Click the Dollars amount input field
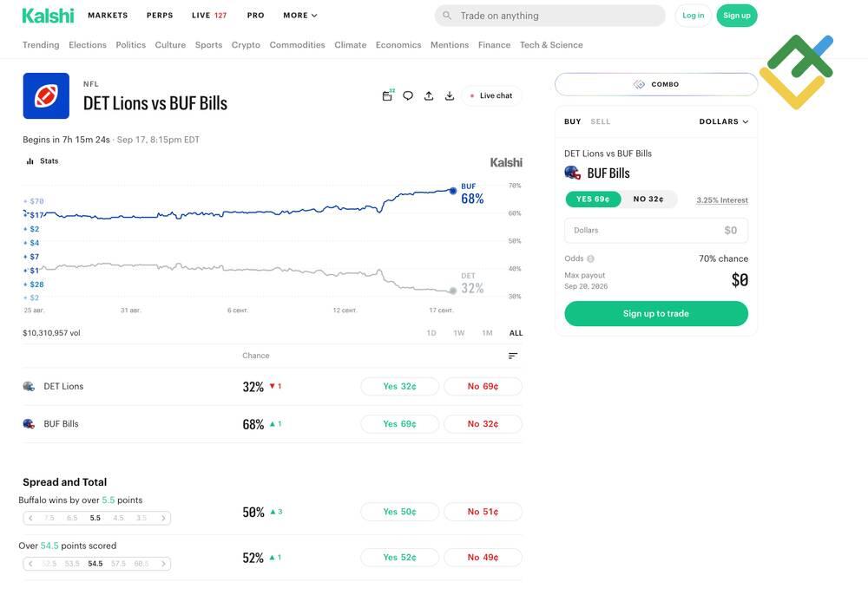Screen dimensions: 868x595 (656, 231)
